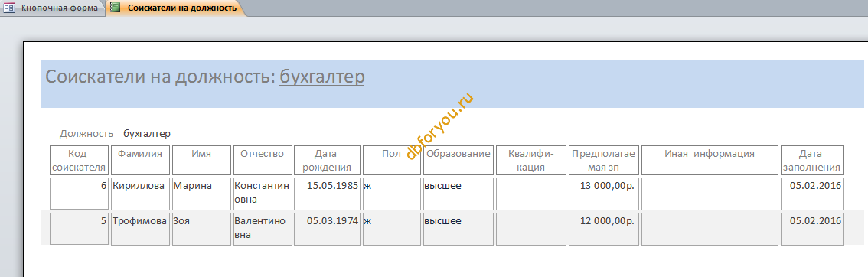
Task: Switch to the Кнопочная форма tab
Action: (x=53, y=8)
